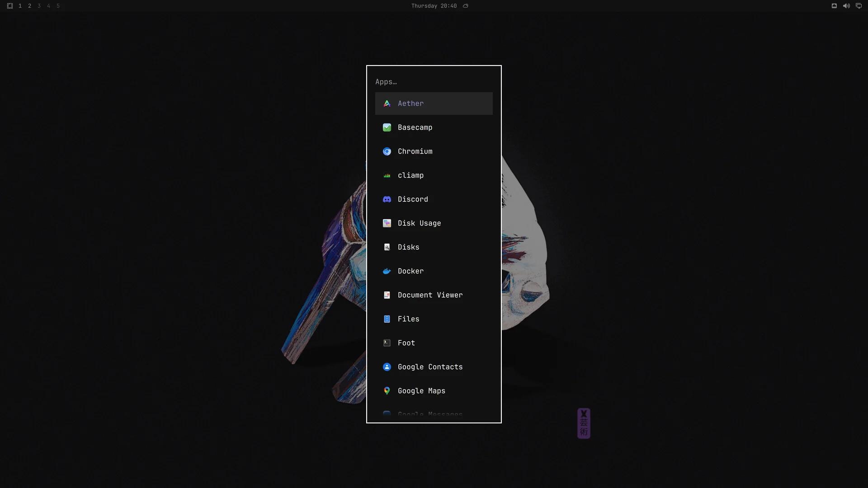This screenshot has width=868, height=488.
Task: Launch Docker using the whale icon
Action: (387, 271)
